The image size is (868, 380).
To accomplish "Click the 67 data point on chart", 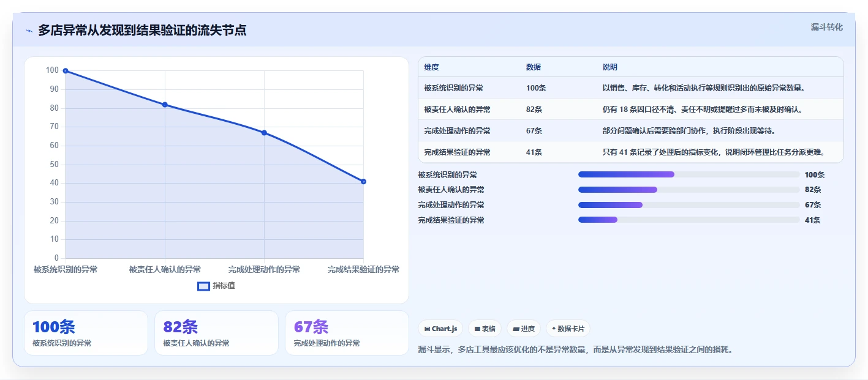I will (264, 133).
